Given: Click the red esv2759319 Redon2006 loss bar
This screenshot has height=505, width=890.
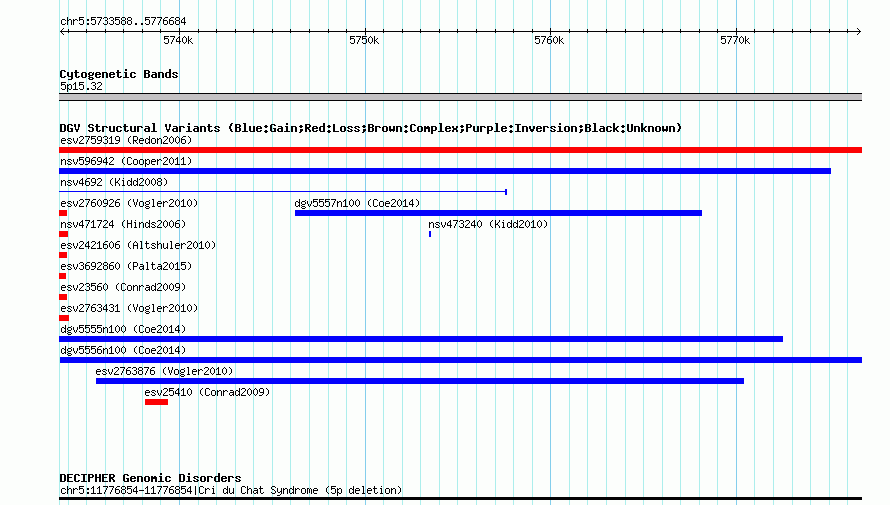Looking at the screenshot, I should tap(460, 150).
